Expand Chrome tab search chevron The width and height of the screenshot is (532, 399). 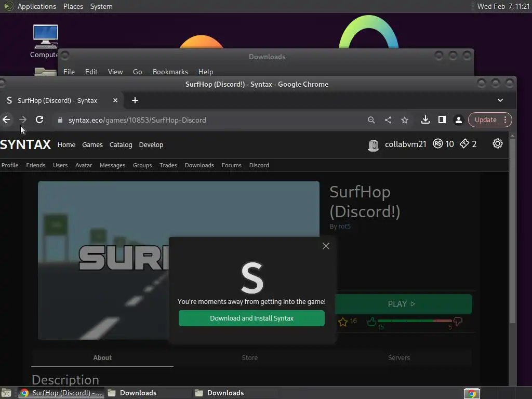point(500,100)
